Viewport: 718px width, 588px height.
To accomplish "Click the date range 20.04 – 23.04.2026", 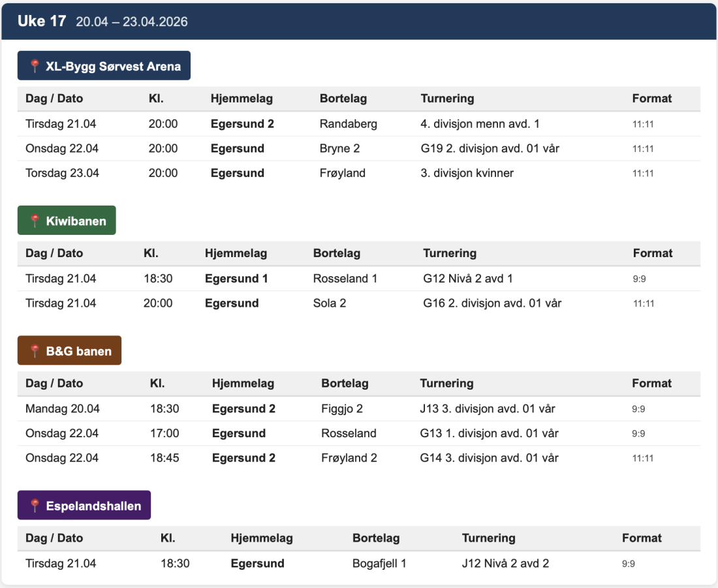I will (x=132, y=22).
